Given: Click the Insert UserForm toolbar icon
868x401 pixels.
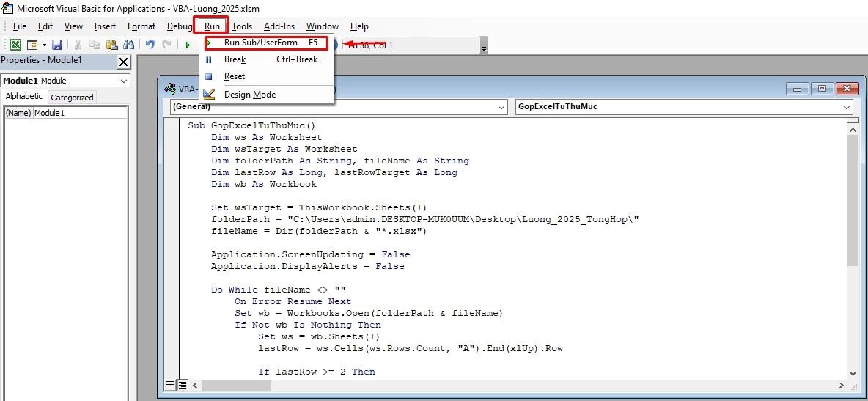Looking at the screenshot, I should 32,45.
